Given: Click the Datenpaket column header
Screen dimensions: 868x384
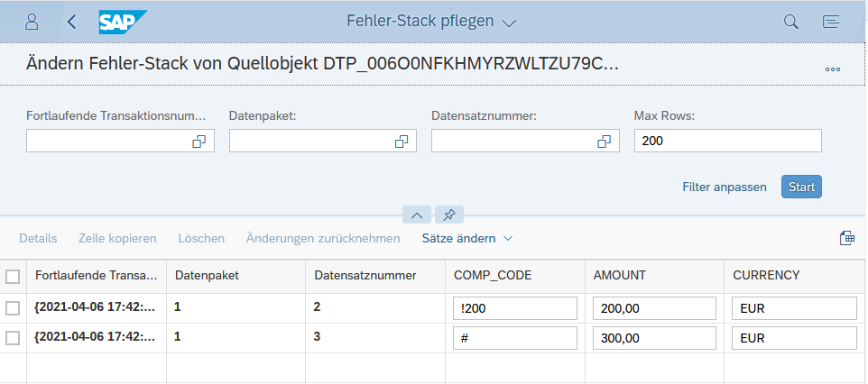Looking at the screenshot, I should (x=235, y=276).
